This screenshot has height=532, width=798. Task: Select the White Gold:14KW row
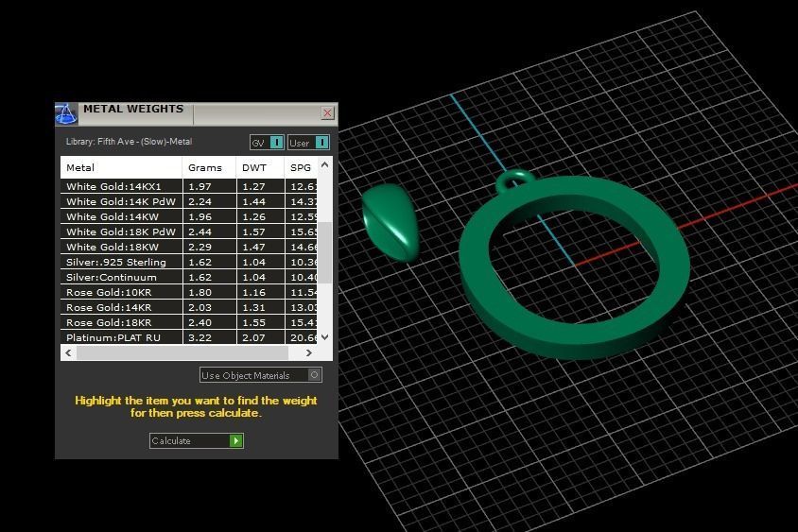click(189, 216)
